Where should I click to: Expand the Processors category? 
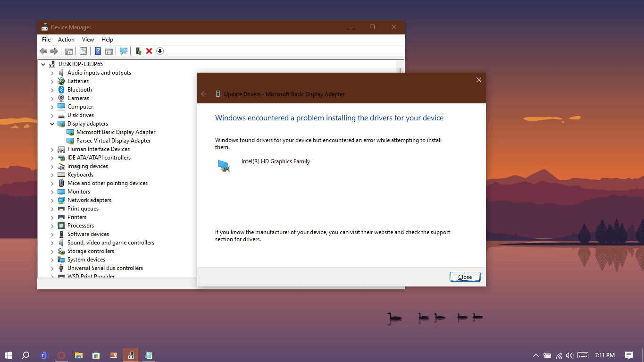coord(52,226)
